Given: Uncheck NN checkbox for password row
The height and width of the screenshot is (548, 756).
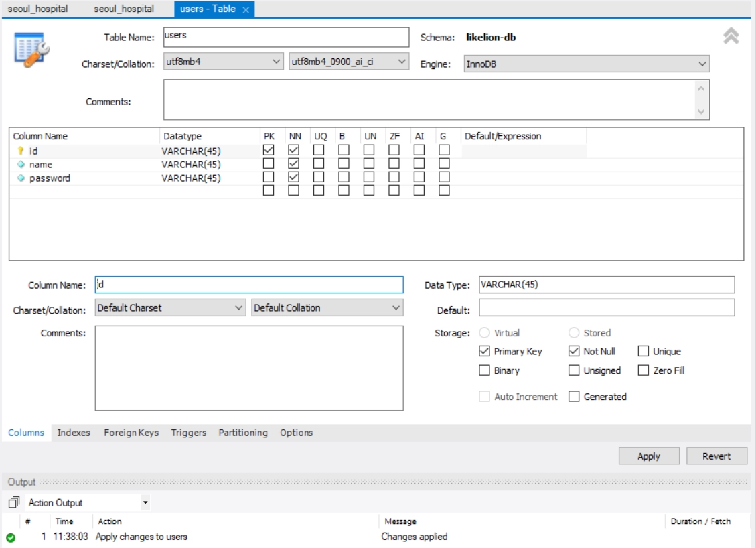Looking at the screenshot, I should 293,178.
